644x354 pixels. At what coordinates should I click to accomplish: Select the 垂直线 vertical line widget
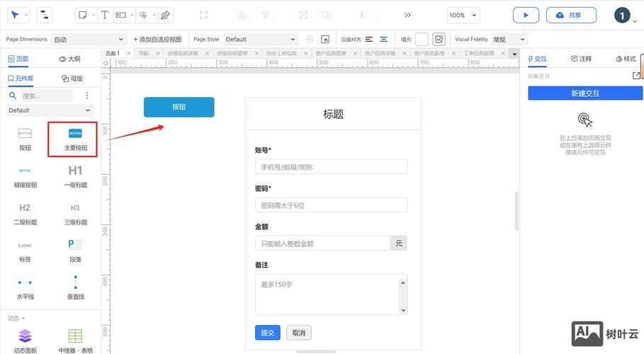tap(75, 288)
